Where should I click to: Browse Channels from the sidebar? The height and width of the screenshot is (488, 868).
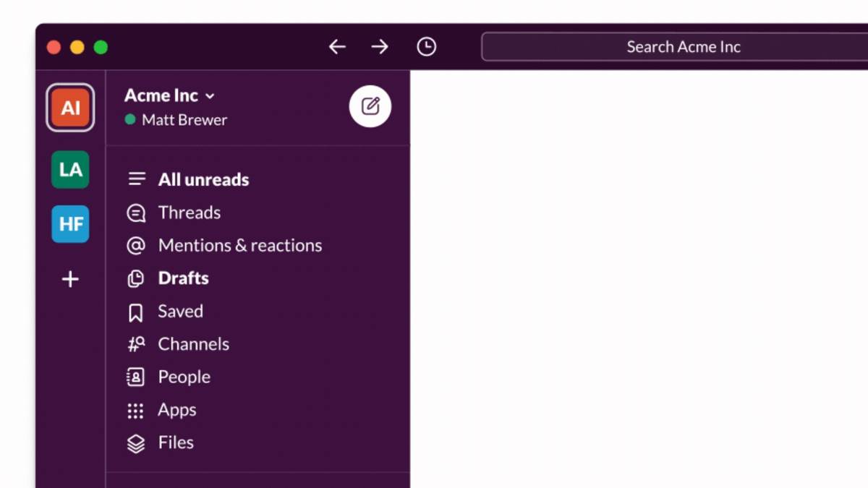[193, 344]
